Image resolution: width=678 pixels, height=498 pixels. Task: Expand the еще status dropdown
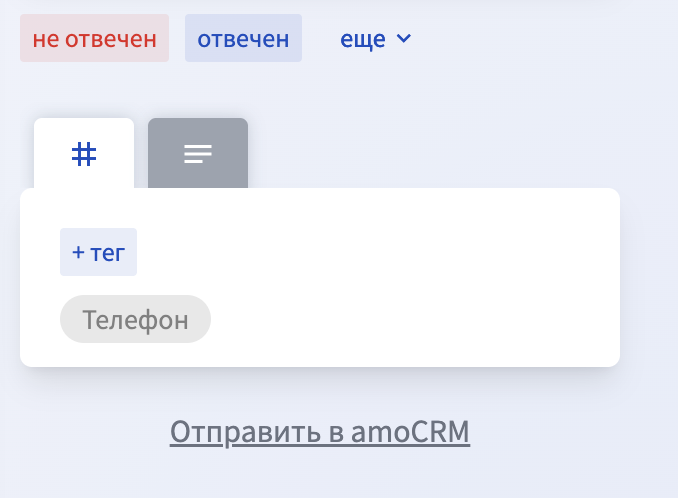click(x=375, y=39)
